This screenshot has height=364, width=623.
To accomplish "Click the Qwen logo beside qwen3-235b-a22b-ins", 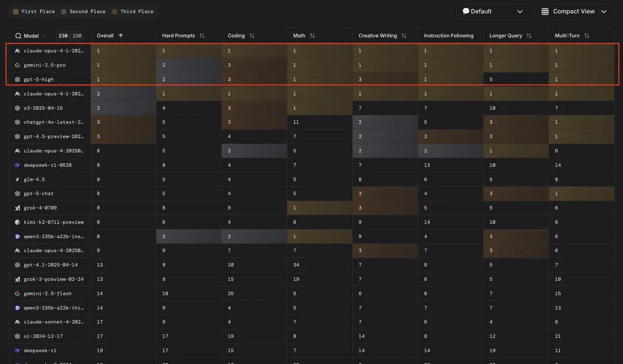I will 18,236.
